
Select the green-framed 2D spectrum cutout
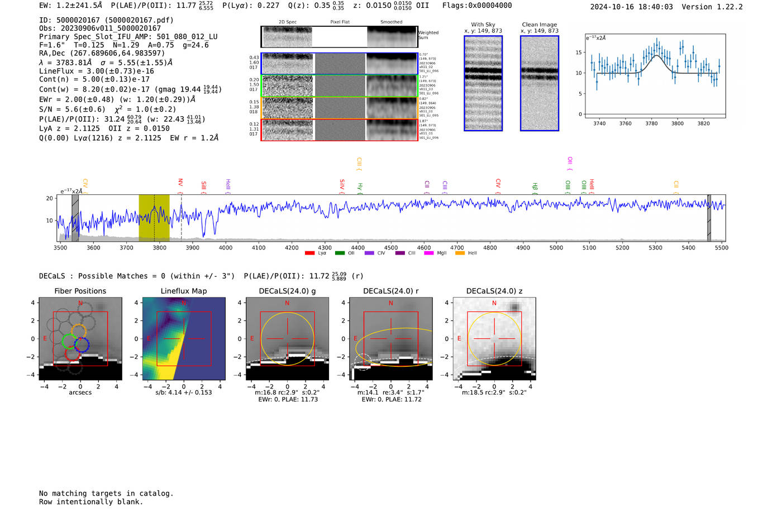(x=287, y=86)
